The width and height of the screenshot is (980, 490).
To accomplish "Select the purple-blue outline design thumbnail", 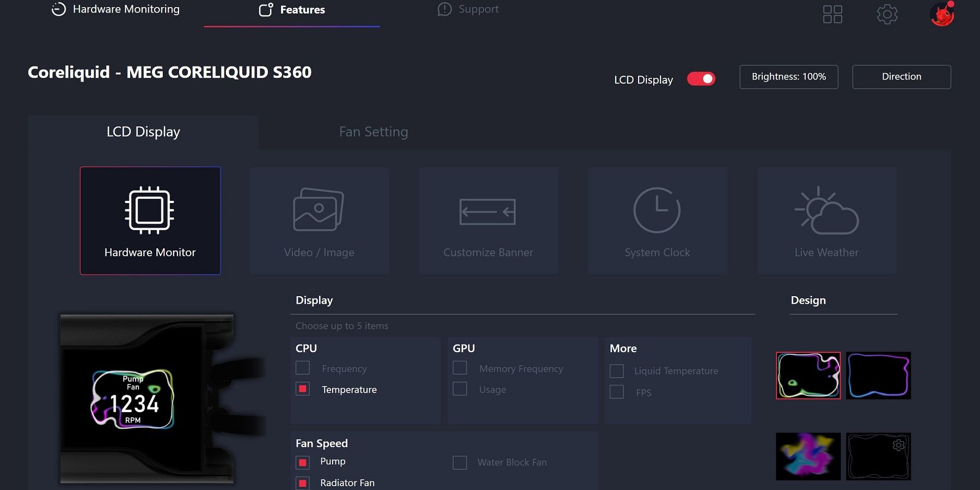I will 879,376.
